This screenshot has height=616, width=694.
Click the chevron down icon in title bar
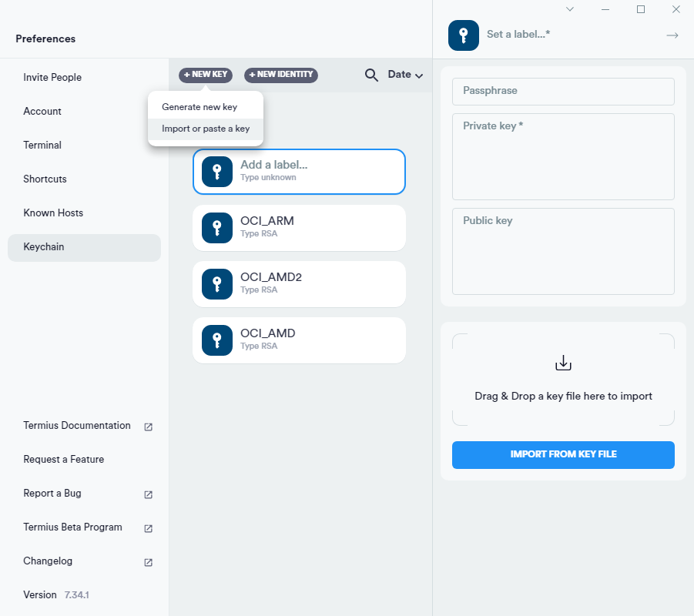[x=570, y=9]
